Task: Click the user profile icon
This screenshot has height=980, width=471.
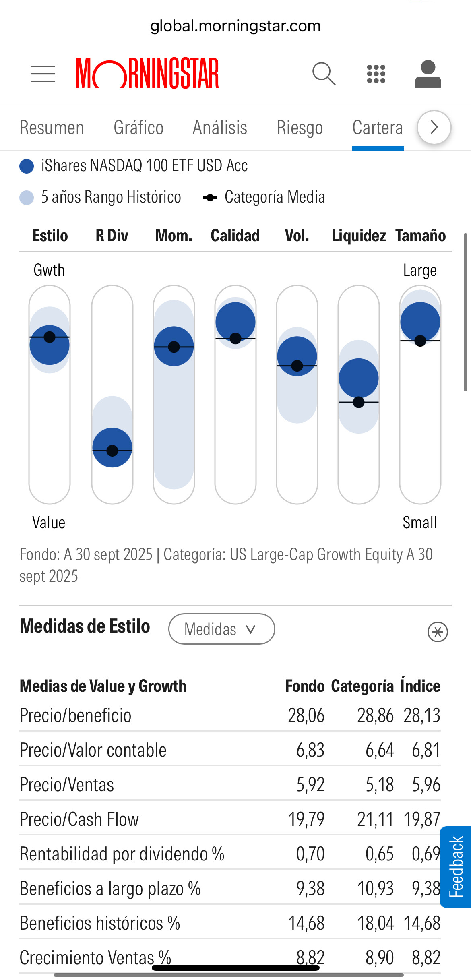Action: coord(428,74)
